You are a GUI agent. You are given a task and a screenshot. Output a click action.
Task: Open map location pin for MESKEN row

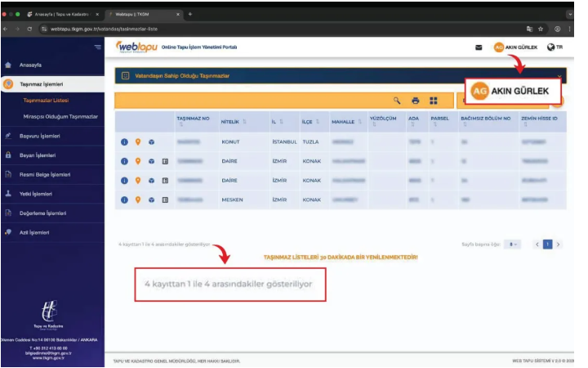point(138,199)
